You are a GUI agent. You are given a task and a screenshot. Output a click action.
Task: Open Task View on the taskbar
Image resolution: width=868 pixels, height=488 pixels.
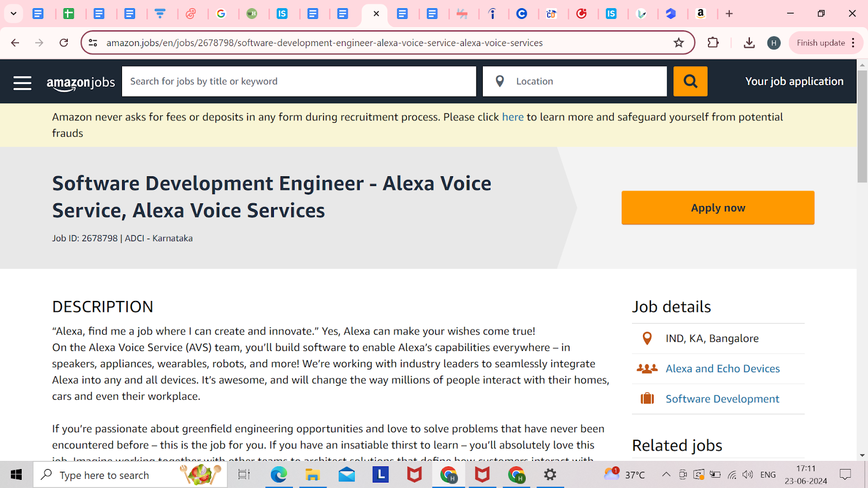tap(244, 475)
